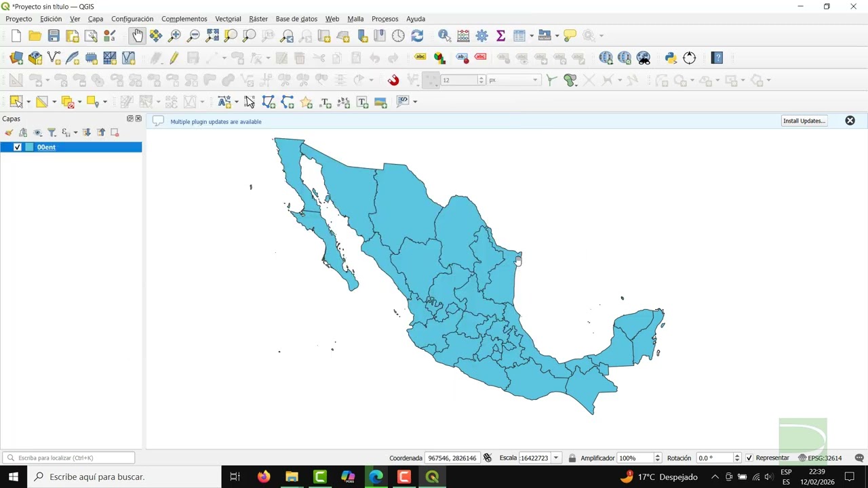This screenshot has height=488, width=868.
Task: Save the project with floppy disk icon
Action: click(54, 36)
